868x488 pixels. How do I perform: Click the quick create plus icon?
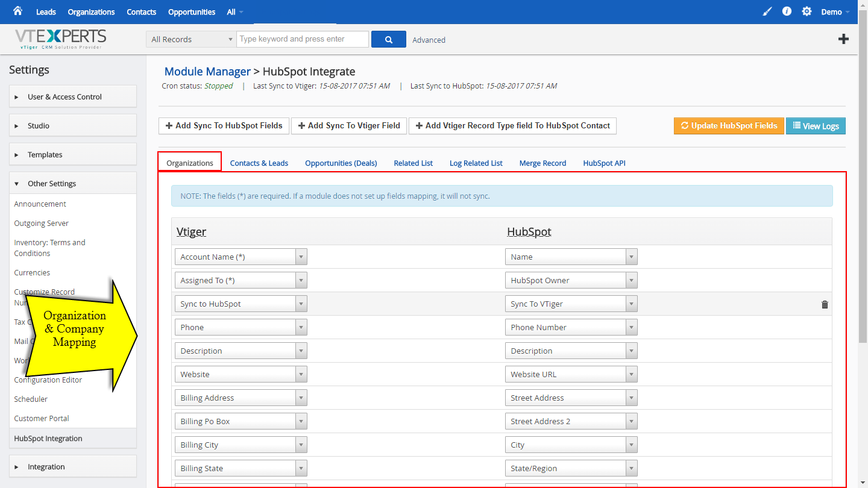click(844, 39)
